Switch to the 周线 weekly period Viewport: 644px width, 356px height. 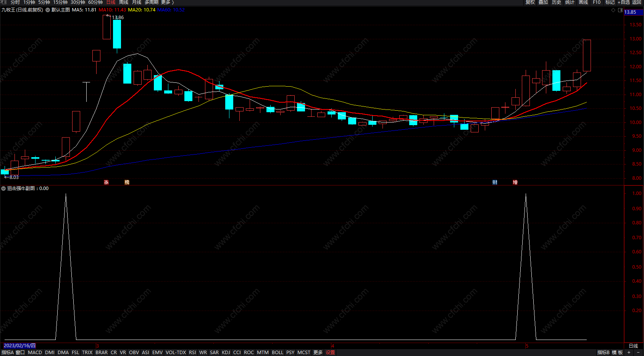click(124, 2)
